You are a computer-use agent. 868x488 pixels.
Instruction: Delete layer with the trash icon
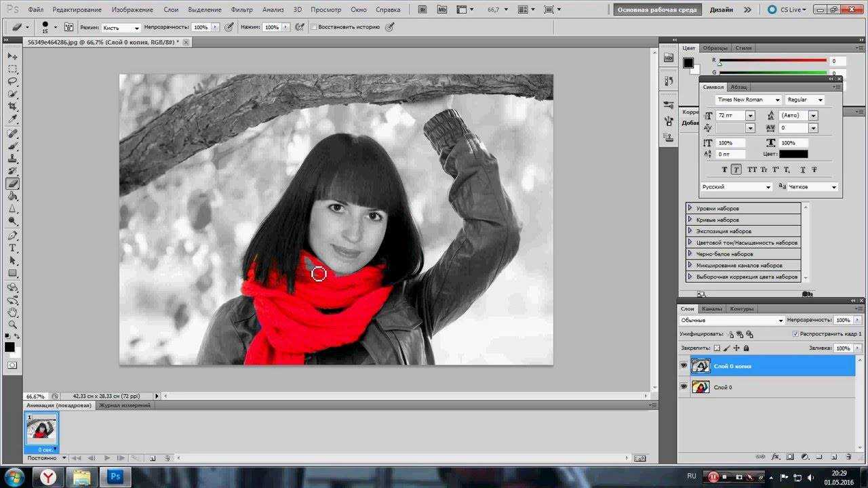[x=850, y=457]
